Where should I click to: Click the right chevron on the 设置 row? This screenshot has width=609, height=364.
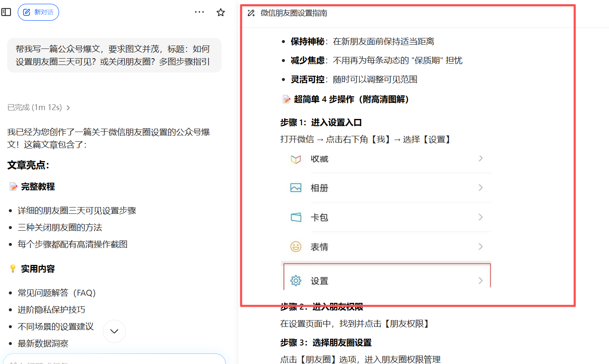pyautogui.click(x=480, y=280)
